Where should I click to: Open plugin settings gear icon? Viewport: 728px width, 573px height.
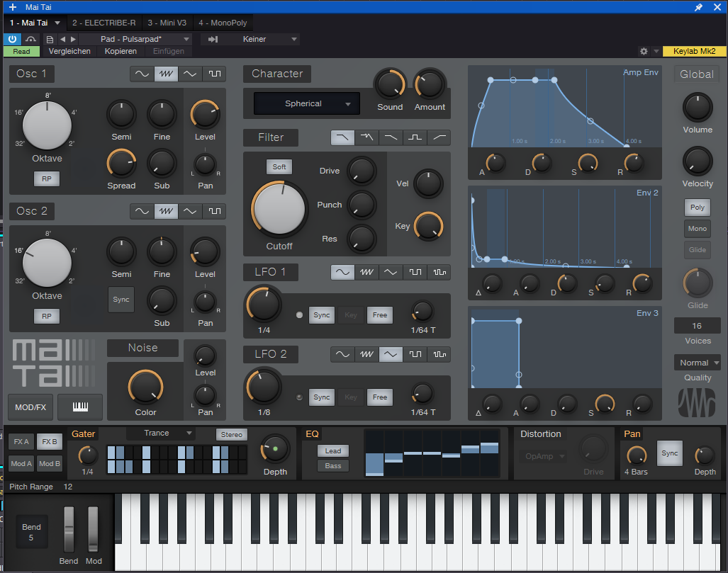click(644, 51)
